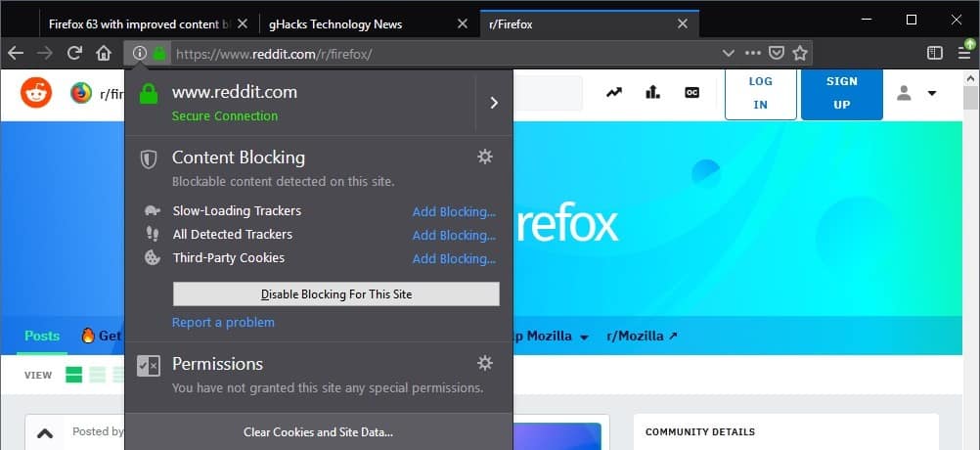Open the Firefox hamburger menu
The image size is (980, 450).
[x=965, y=53]
